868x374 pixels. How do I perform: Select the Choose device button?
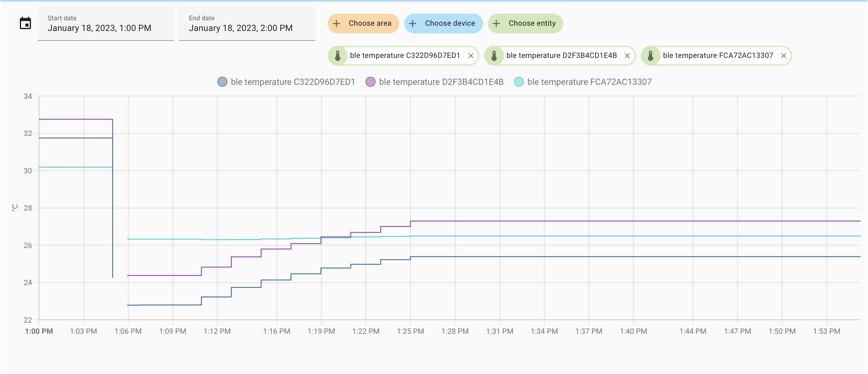tap(443, 23)
